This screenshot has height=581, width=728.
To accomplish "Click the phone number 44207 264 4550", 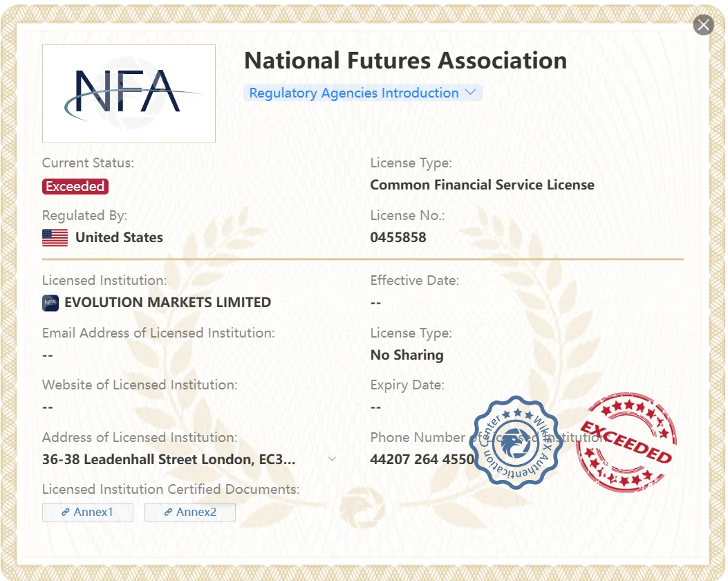I will [x=422, y=459].
